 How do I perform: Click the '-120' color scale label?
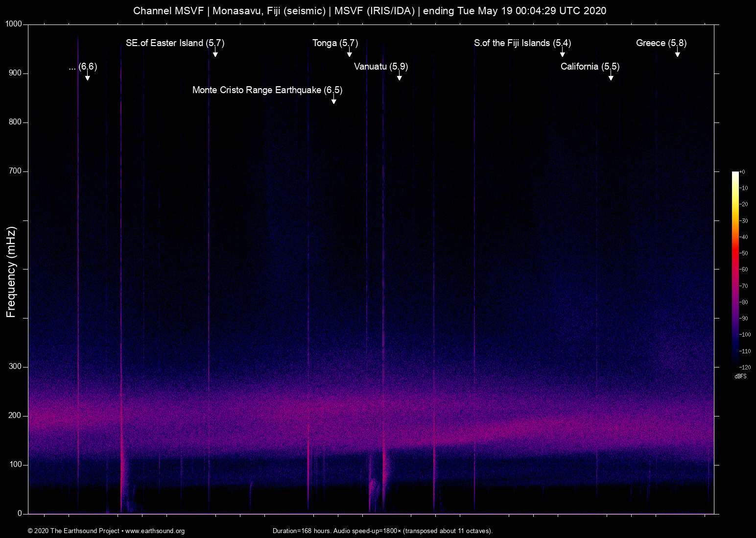pyautogui.click(x=745, y=367)
